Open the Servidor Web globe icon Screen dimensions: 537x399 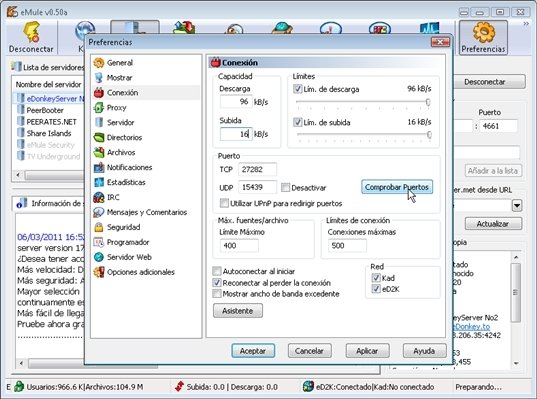click(99, 257)
